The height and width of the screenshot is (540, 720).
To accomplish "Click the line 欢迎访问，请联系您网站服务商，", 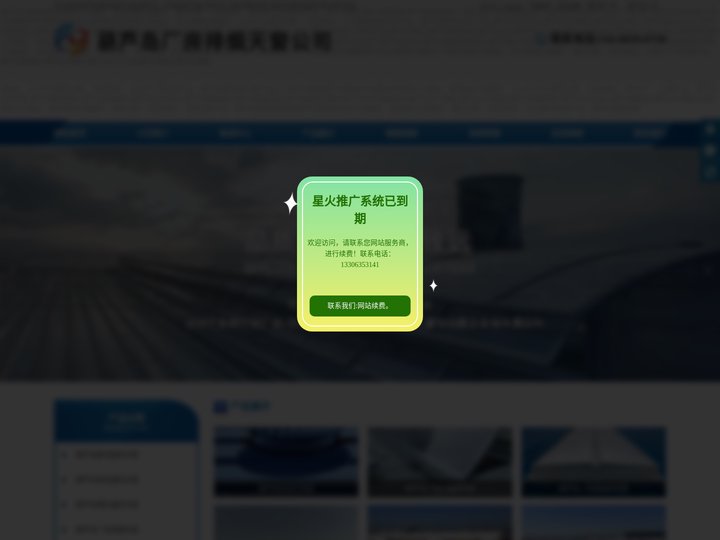I will (360, 242).
